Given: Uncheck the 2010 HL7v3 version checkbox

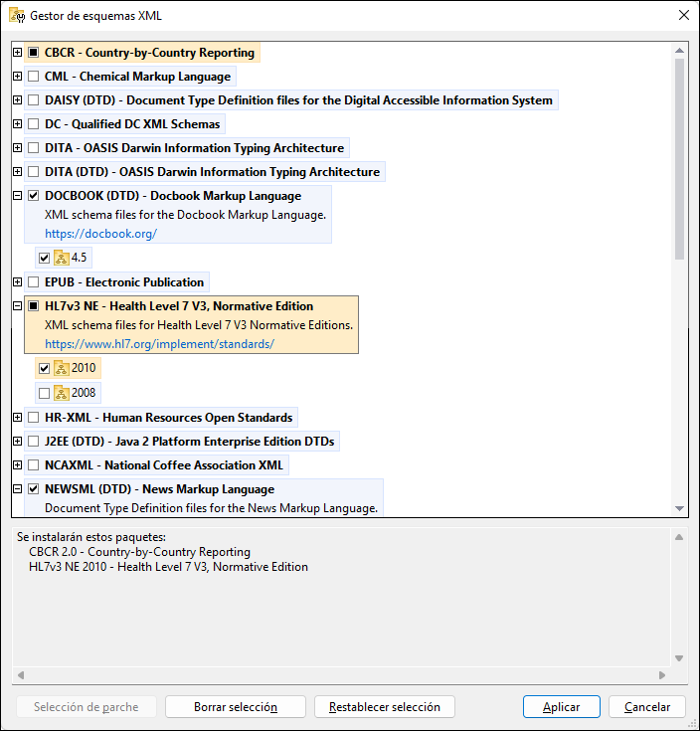Looking at the screenshot, I should [x=44, y=368].
